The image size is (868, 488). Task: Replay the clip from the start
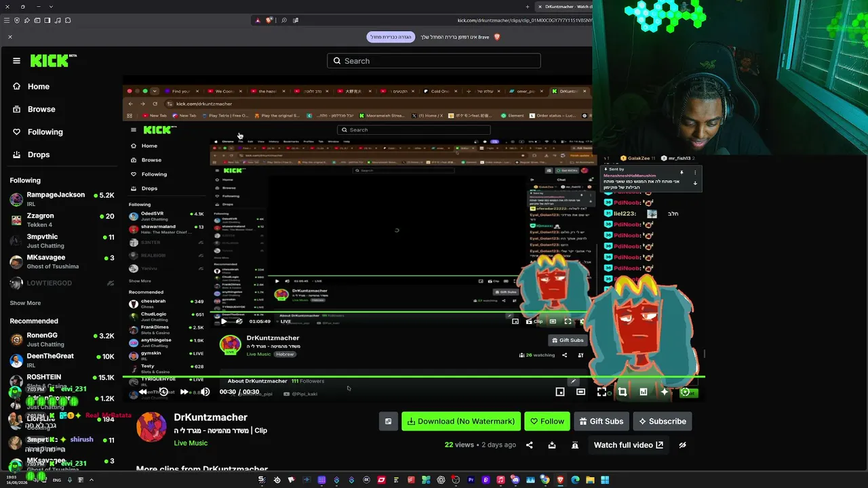coord(163,392)
